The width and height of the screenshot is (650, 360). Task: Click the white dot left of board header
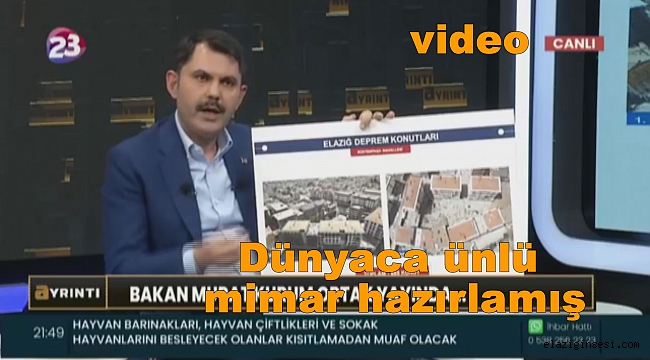(x=264, y=148)
